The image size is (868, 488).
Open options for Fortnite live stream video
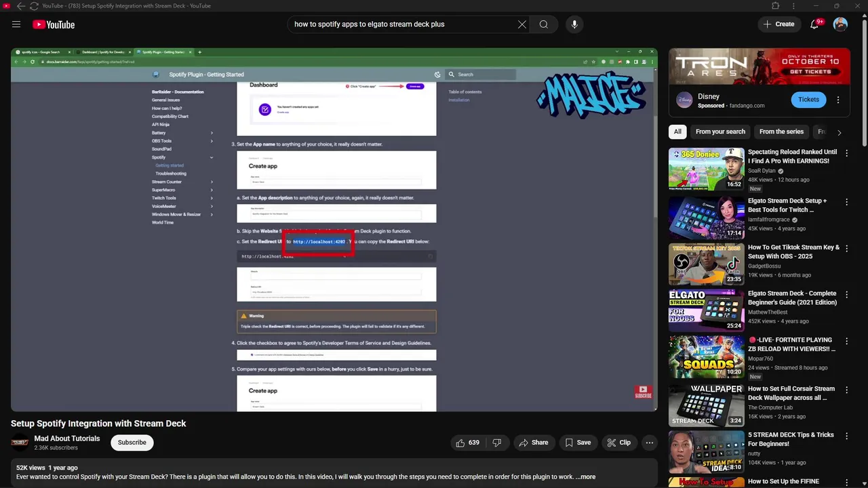pos(846,341)
